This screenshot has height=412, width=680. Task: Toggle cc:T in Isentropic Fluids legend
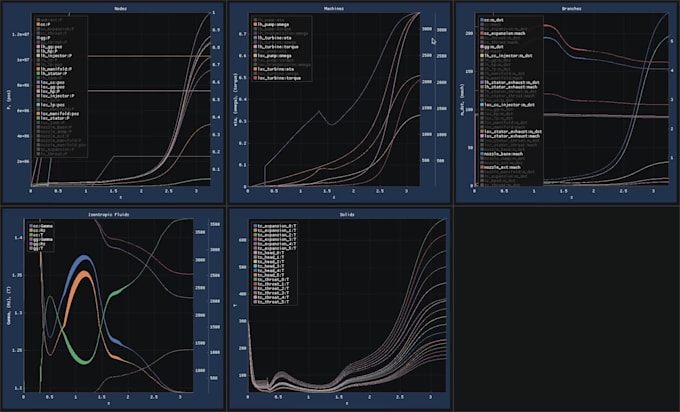[x=36, y=235]
